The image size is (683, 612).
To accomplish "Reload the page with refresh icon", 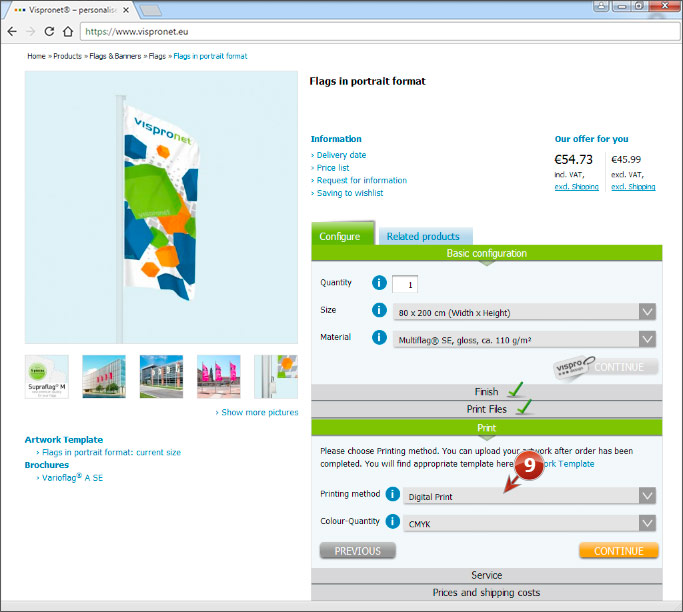I will (x=49, y=31).
